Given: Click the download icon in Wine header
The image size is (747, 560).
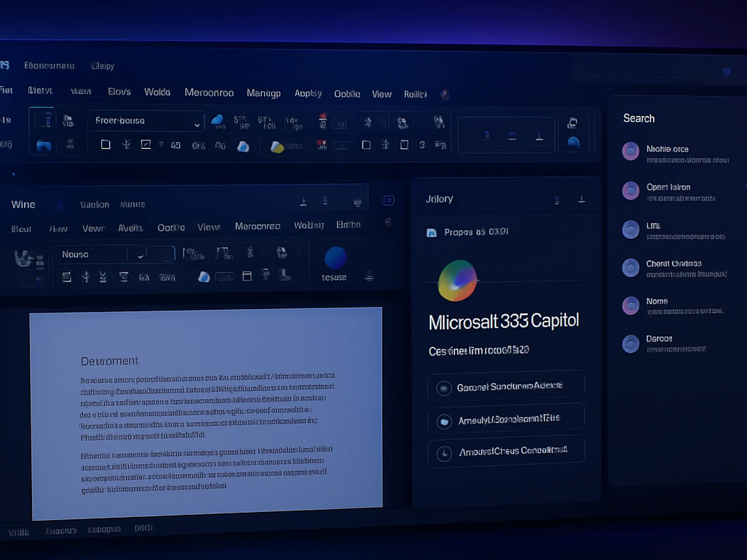Looking at the screenshot, I should pyautogui.click(x=303, y=202).
